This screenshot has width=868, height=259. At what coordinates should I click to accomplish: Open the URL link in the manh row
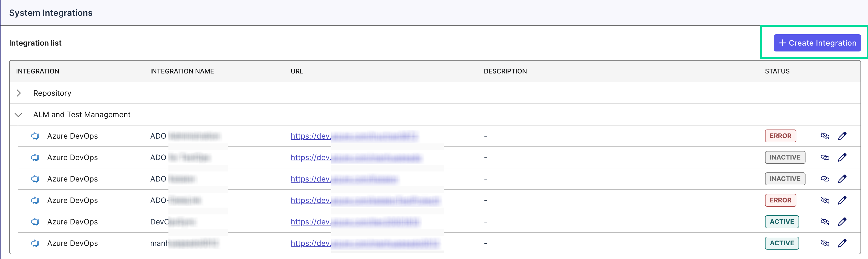tap(365, 243)
